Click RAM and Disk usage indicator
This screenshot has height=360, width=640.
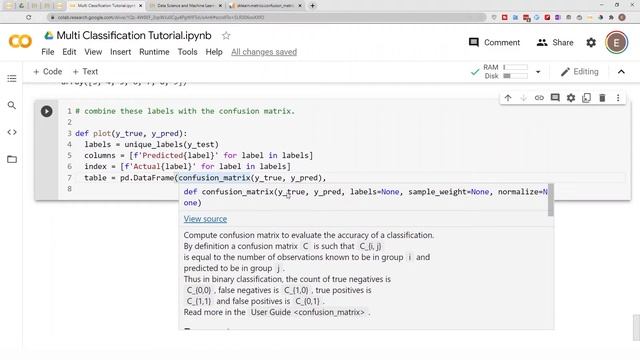click(505, 72)
